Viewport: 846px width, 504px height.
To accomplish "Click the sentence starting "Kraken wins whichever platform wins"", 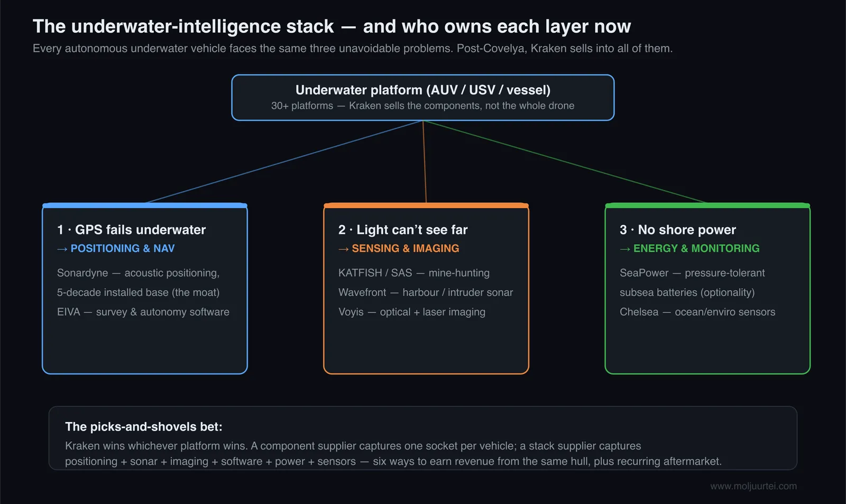I will pyautogui.click(x=353, y=446).
